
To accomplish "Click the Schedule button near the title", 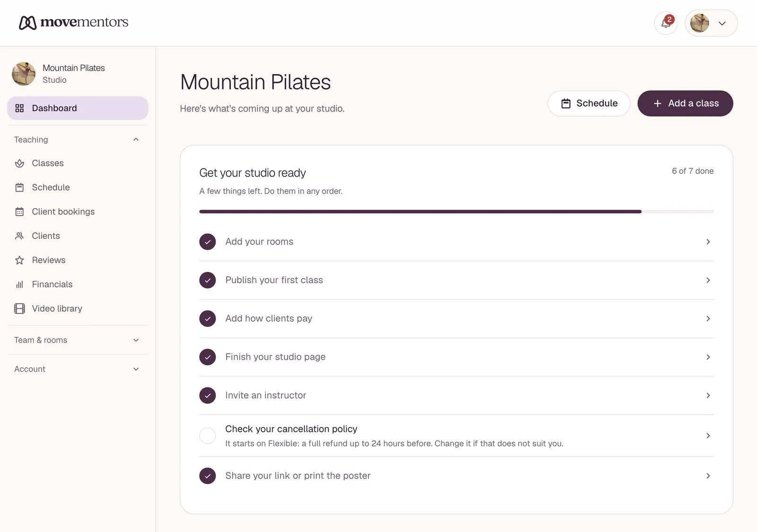I will pos(589,103).
